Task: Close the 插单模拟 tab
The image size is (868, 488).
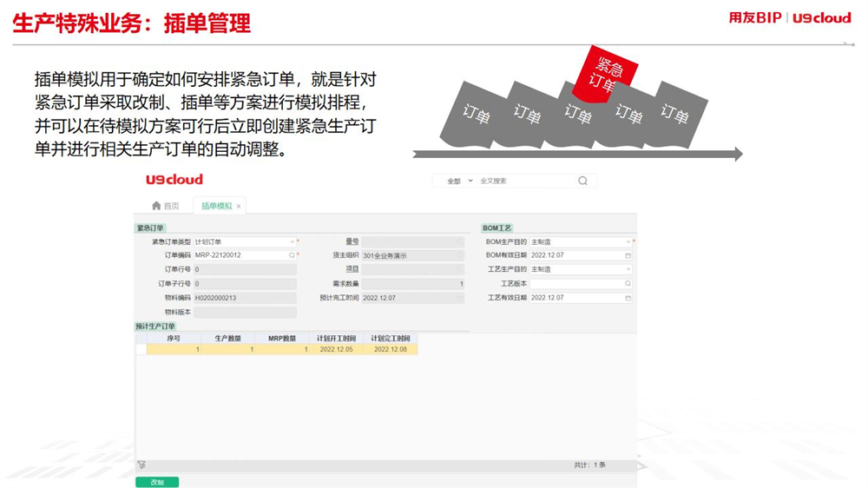Action: pyautogui.click(x=239, y=207)
